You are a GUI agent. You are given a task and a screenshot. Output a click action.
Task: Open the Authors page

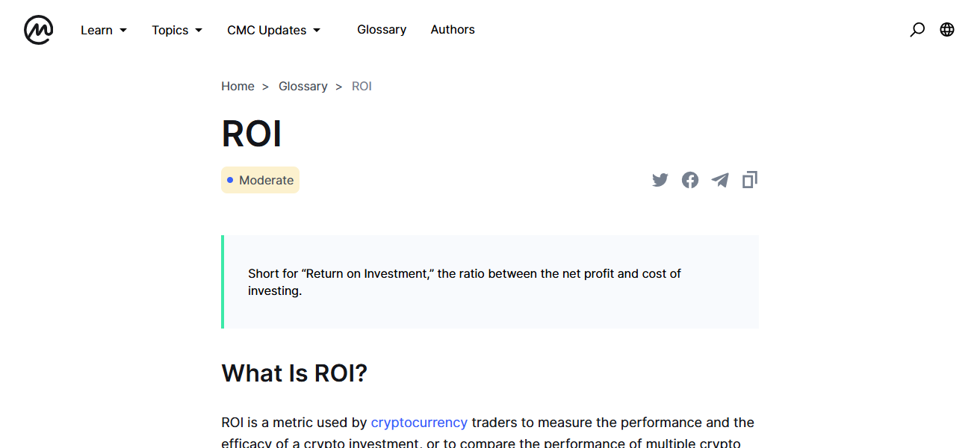point(452,29)
